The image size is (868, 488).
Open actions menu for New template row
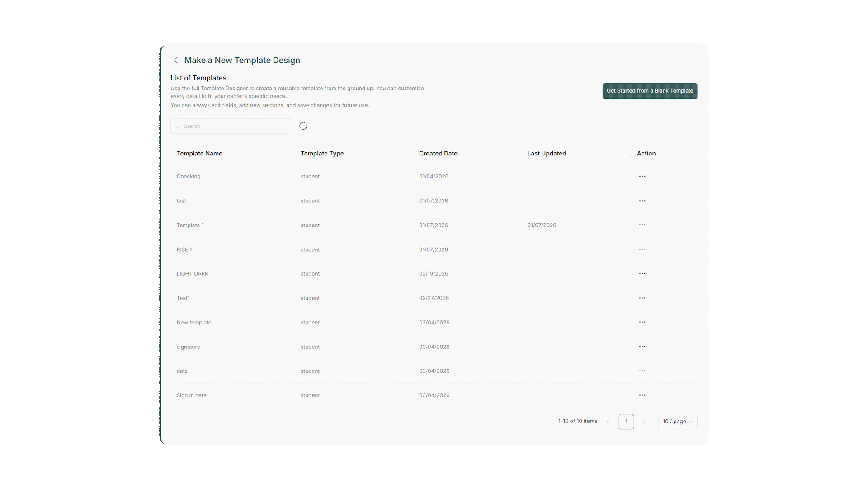click(642, 322)
